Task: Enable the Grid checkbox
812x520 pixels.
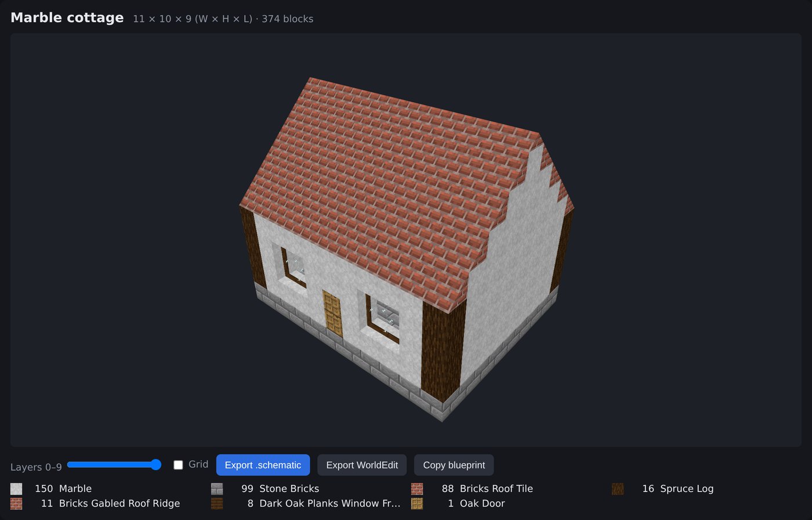Action: tap(178, 465)
